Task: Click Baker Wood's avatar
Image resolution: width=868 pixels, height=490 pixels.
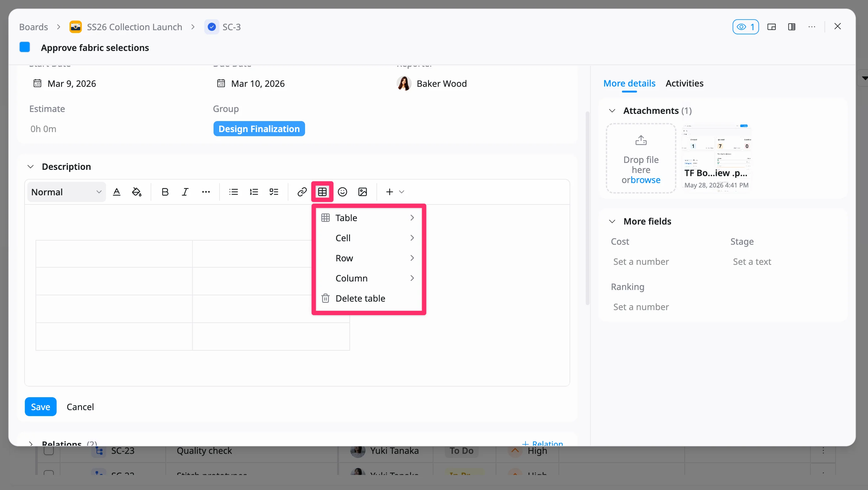Action: click(404, 83)
